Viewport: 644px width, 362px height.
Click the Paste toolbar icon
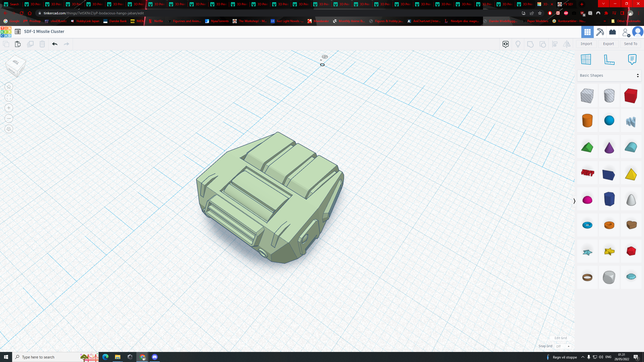click(x=18, y=44)
